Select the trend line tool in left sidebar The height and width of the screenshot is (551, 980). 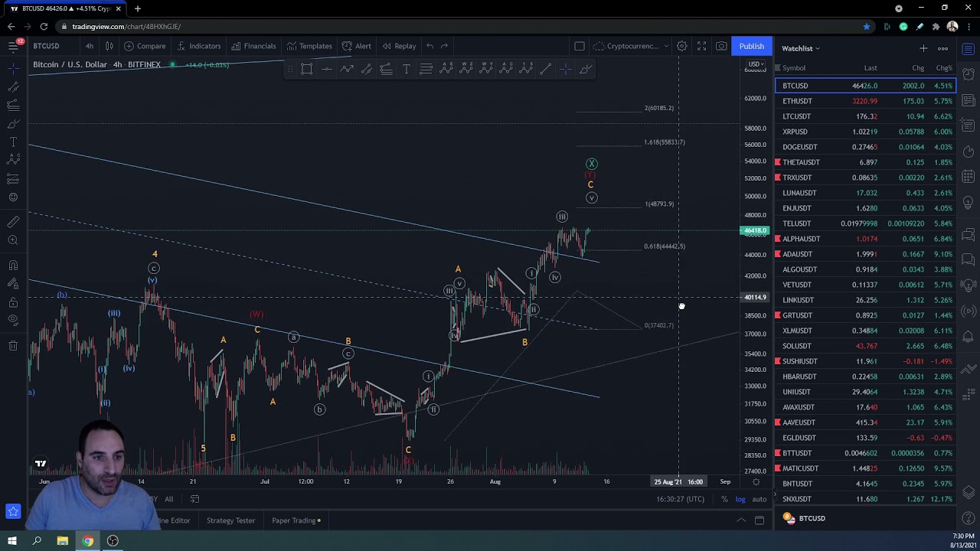point(13,87)
